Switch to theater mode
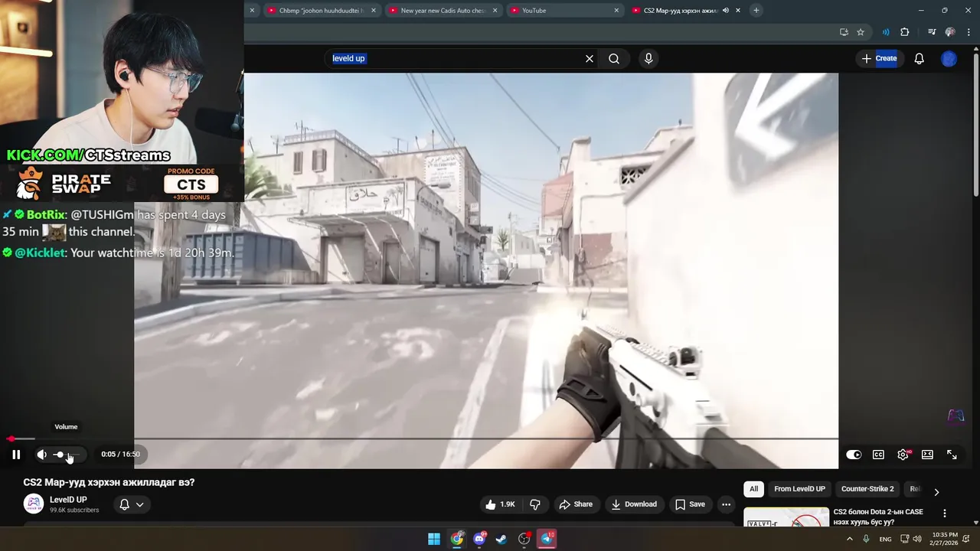This screenshot has width=980, height=551. point(927,455)
